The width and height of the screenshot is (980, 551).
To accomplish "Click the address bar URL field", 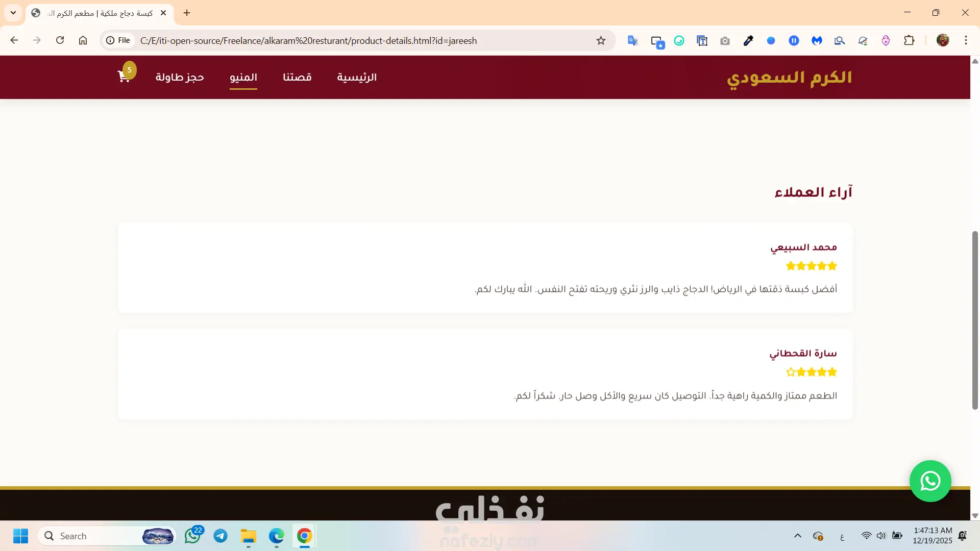I will [357, 41].
